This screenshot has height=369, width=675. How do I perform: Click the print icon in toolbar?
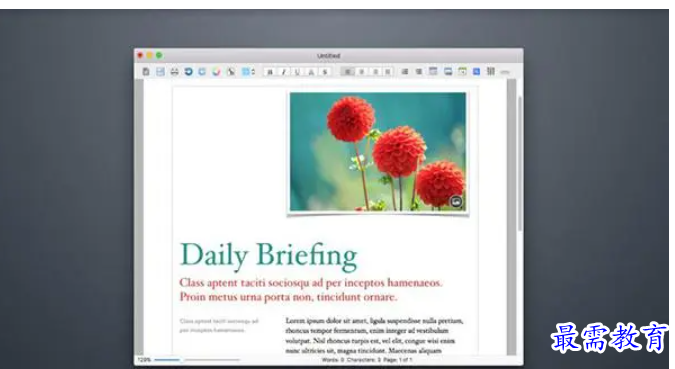[x=174, y=71]
